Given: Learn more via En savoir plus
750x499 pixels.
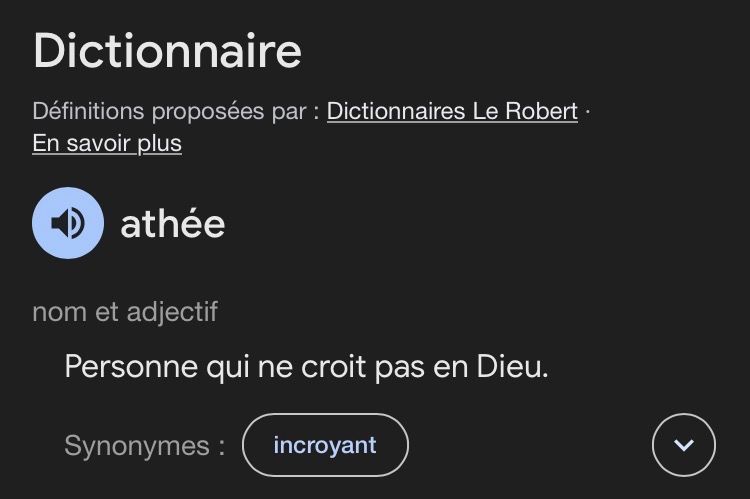Looking at the screenshot, I should [x=107, y=143].
